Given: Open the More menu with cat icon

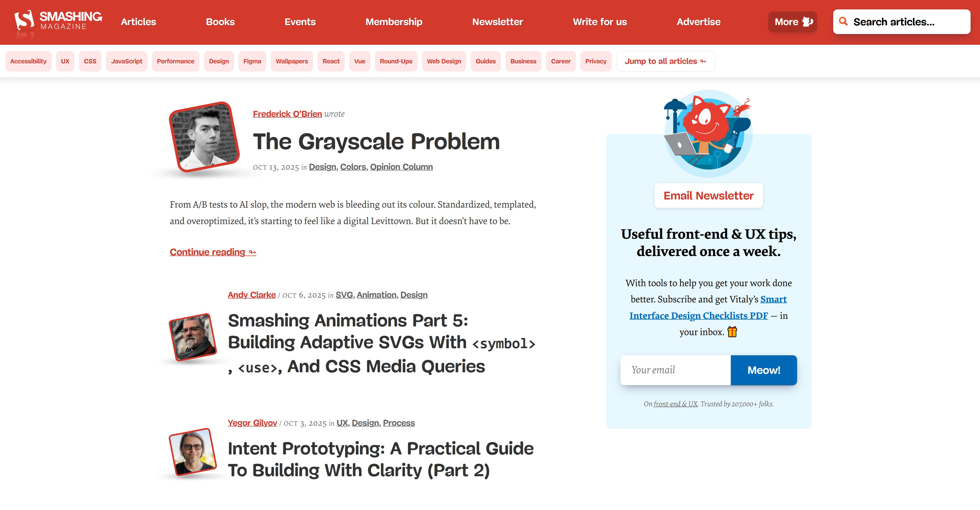Looking at the screenshot, I should pyautogui.click(x=792, y=22).
